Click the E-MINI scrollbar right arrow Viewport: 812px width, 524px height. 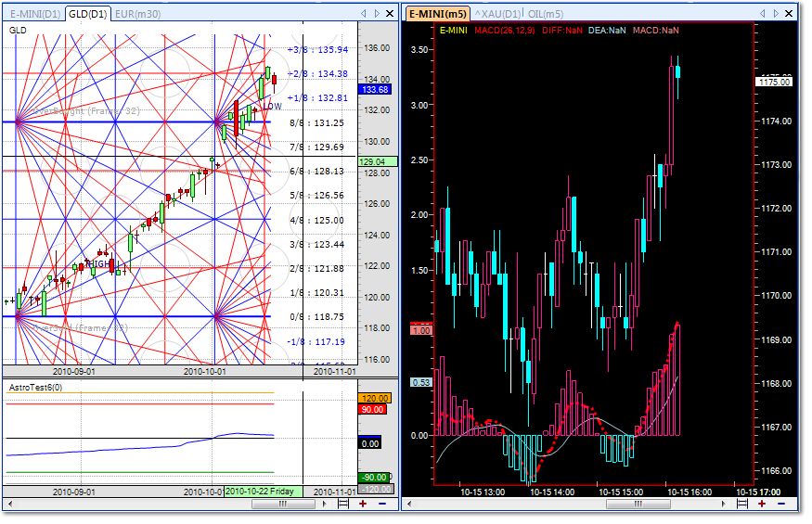coord(725,504)
